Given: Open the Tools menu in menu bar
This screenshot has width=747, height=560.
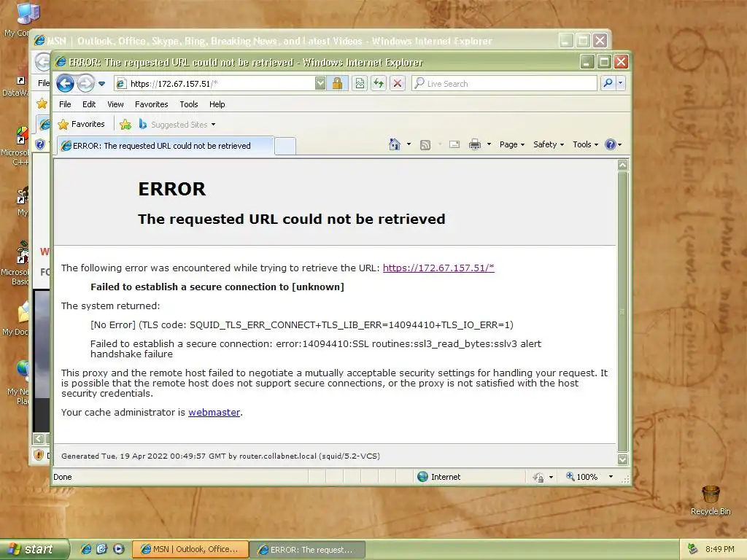Looking at the screenshot, I should (x=189, y=104).
